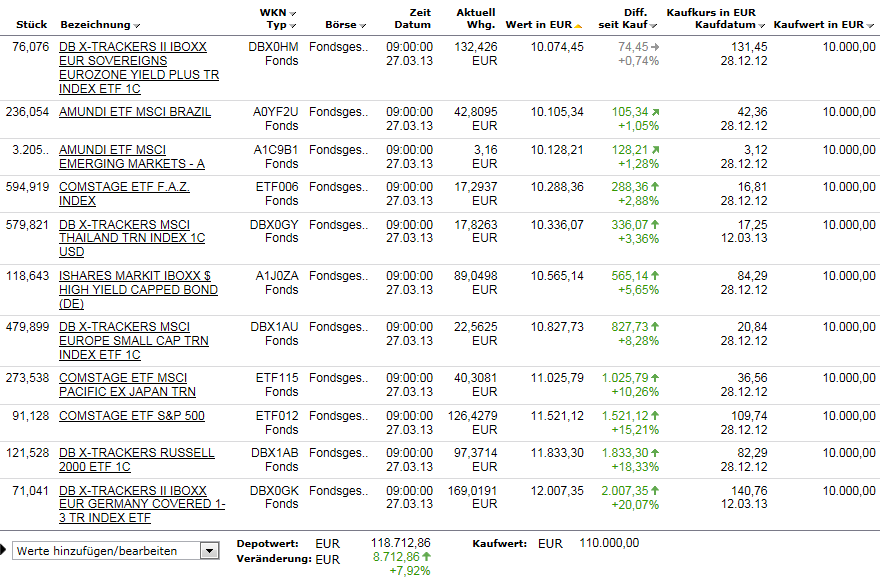
Task: Select WKN code A0YF2U
Action: click(x=275, y=112)
